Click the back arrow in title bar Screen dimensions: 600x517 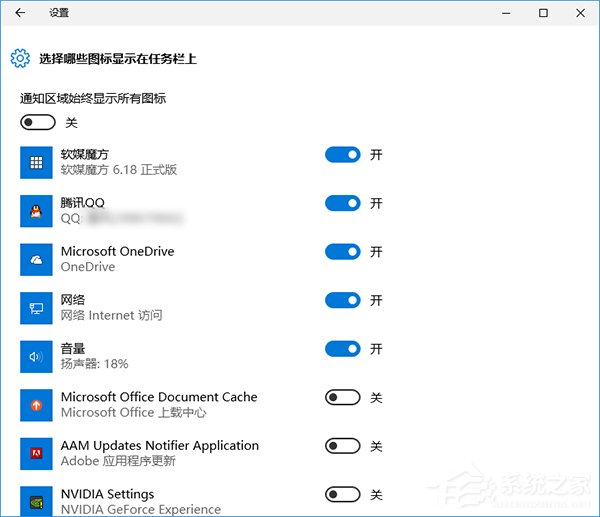coord(20,13)
